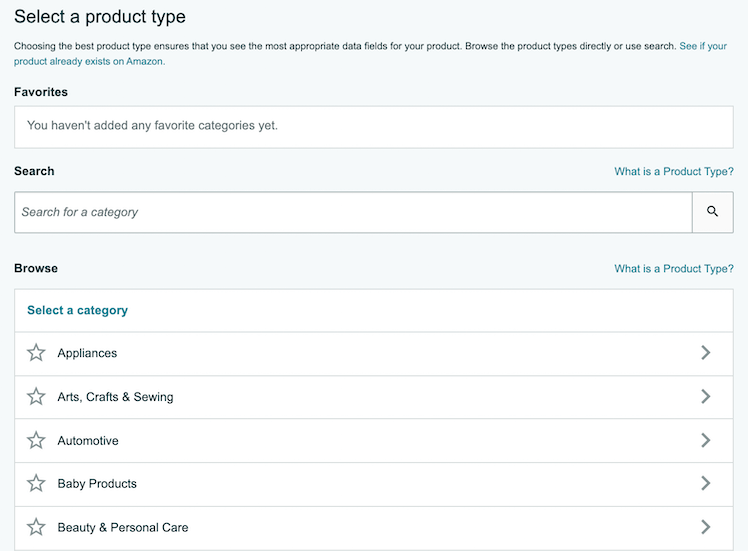Mark Automotive as favorite using star
The height and width of the screenshot is (551, 748).
pyautogui.click(x=36, y=441)
